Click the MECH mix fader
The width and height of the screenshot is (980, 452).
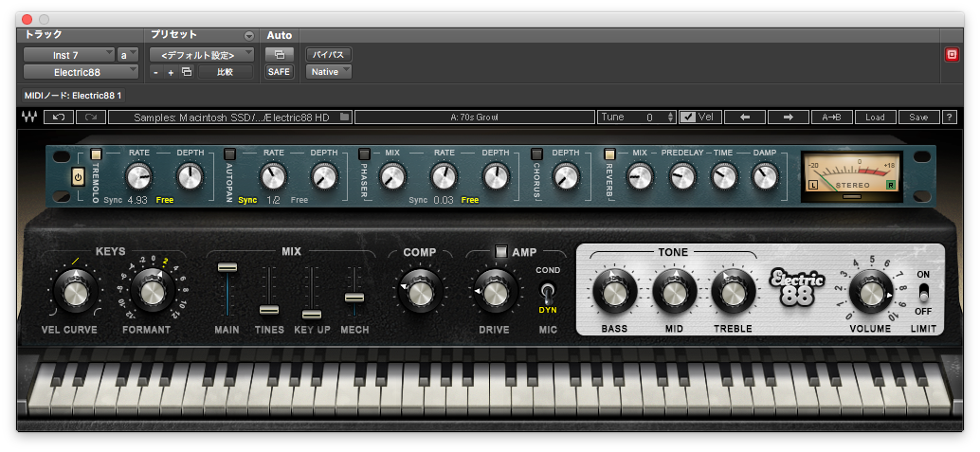354,298
